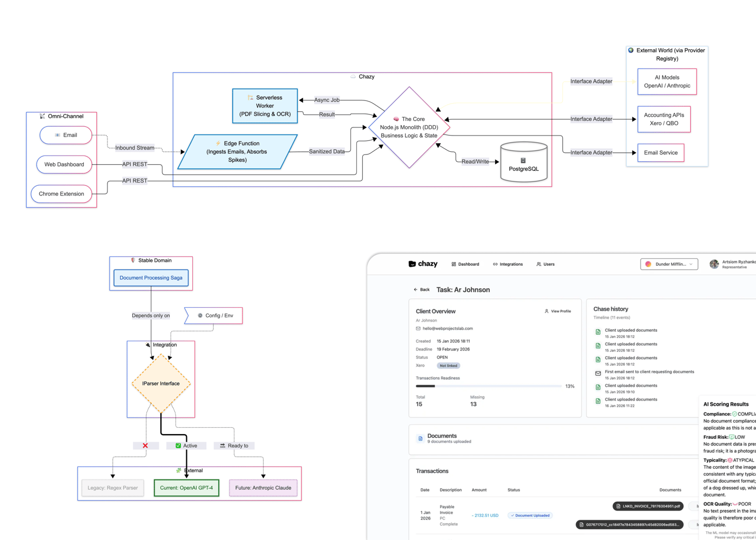
Task: Click document icon on the 16 Jan timeline event
Action: pos(598,401)
